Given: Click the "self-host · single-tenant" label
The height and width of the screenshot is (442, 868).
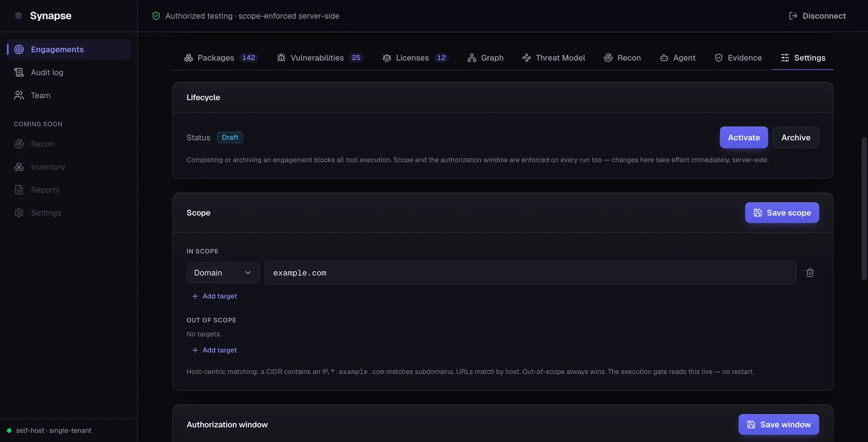Looking at the screenshot, I should pos(54,431).
